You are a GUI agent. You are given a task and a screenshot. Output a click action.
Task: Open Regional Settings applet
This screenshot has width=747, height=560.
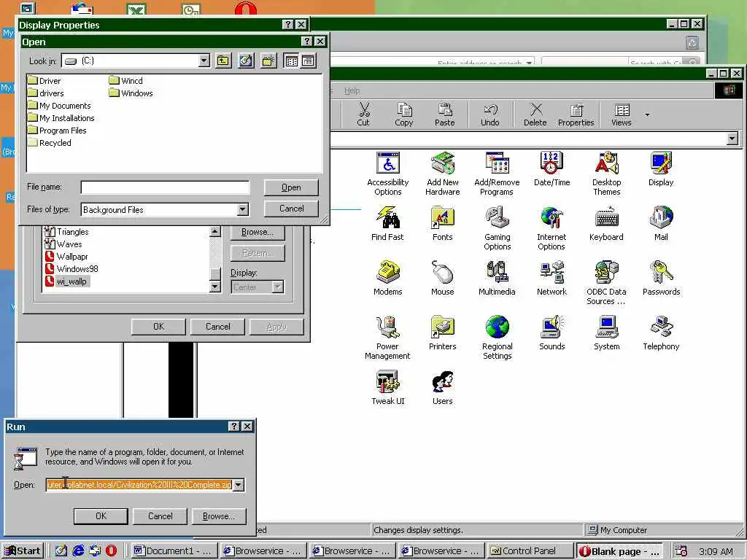(x=497, y=338)
